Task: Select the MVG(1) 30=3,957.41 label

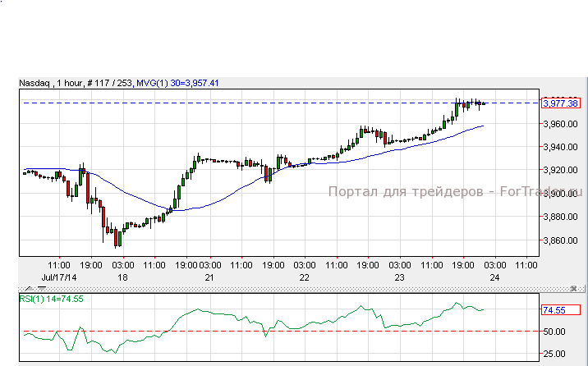Action: point(177,83)
